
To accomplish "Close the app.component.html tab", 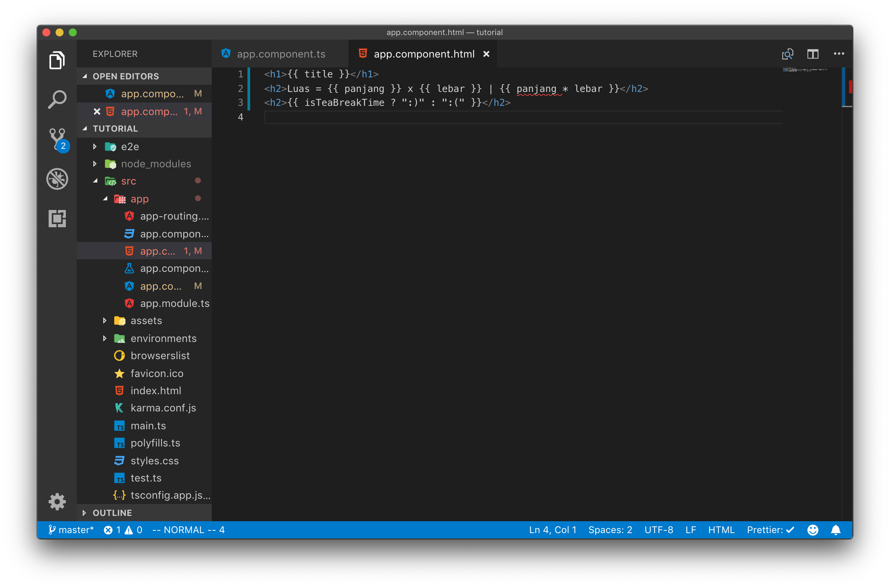I will point(486,54).
